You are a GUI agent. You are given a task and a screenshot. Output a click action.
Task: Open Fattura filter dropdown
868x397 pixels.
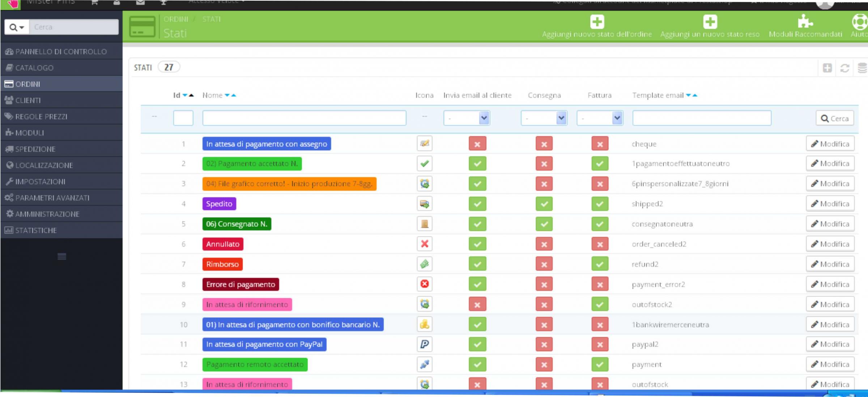600,118
